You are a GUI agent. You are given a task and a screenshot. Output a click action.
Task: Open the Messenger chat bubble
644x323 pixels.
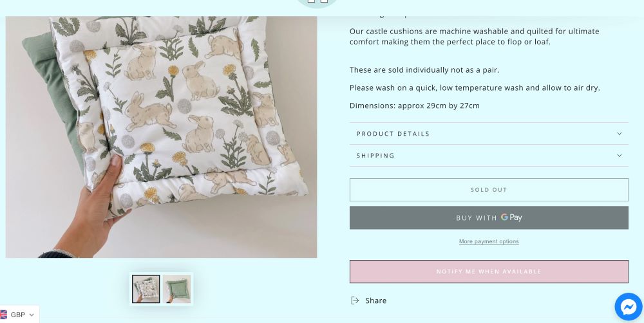(628, 307)
